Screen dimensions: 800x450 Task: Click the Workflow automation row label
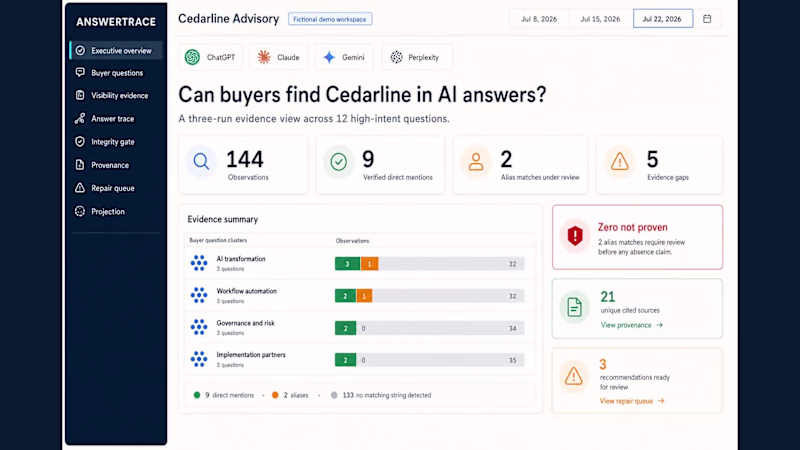click(x=246, y=291)
